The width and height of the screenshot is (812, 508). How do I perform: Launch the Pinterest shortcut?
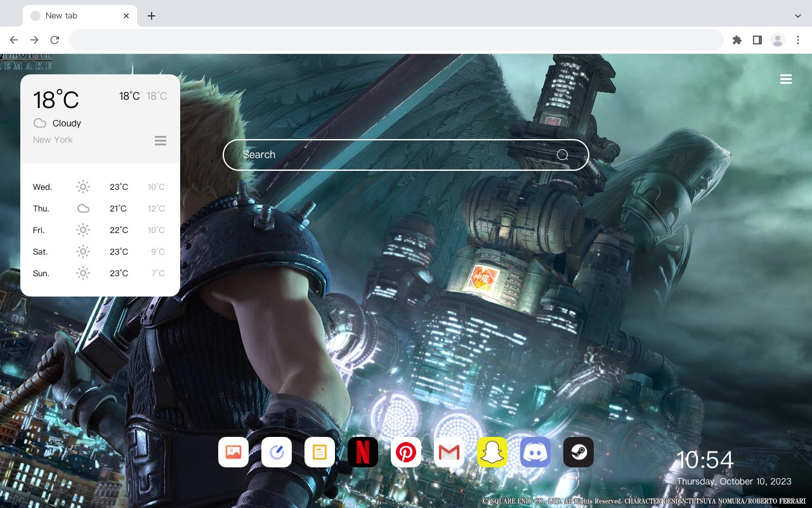coord(406,452)
